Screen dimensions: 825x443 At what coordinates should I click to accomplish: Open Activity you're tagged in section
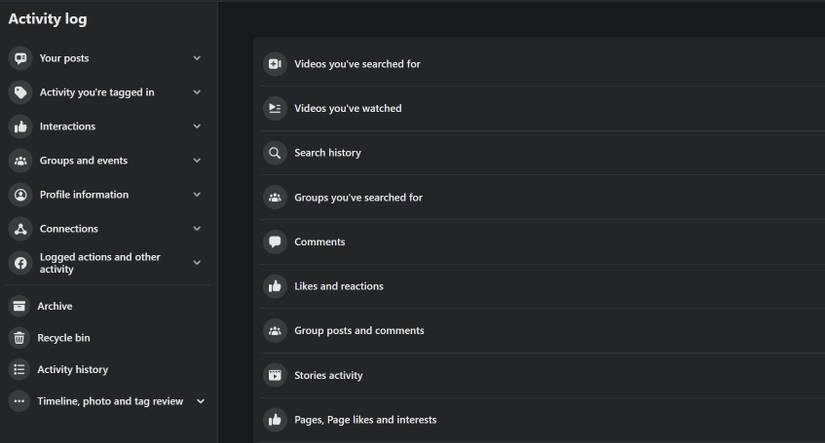click(107, 92)
